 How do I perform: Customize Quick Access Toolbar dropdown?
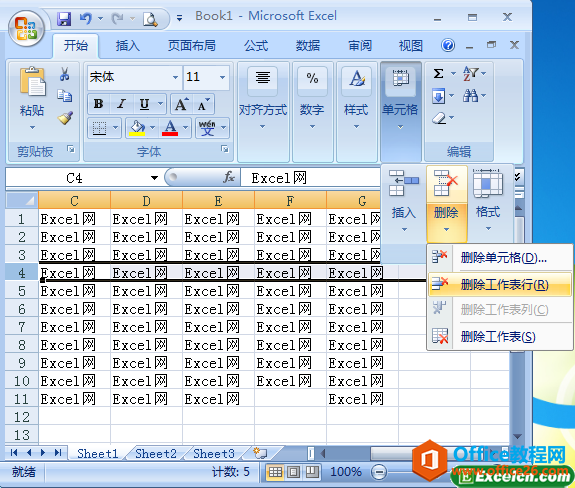pos(180,18)
